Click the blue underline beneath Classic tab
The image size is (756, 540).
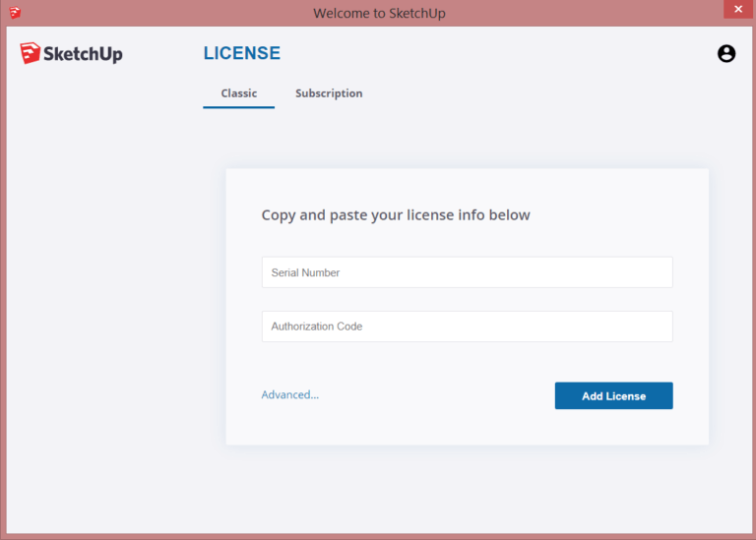click(238, 106)
